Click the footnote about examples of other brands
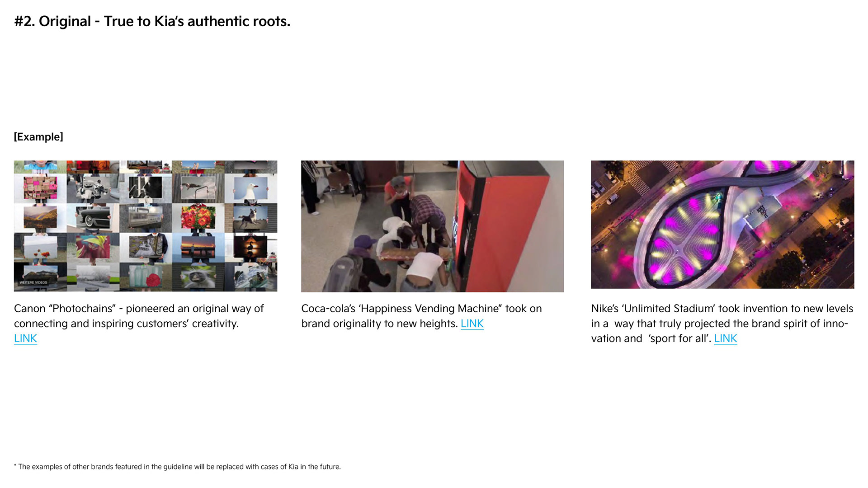The image size is (868, 488). coord(177,467)
